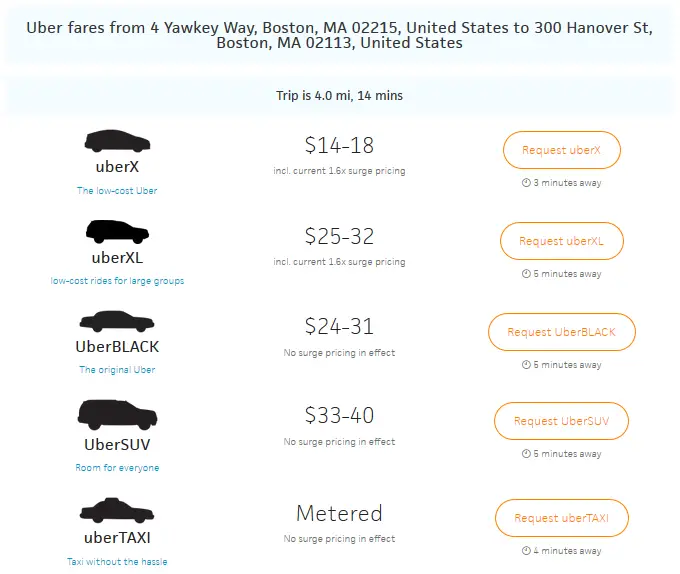Open 'The low-cost Uber' link
680x574 pixels.
(117, 190)
